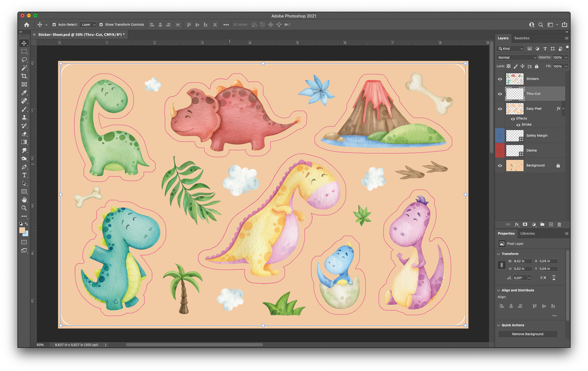
Task: Open the Opacity dropdown arrow
Action: tap(566, 57)
